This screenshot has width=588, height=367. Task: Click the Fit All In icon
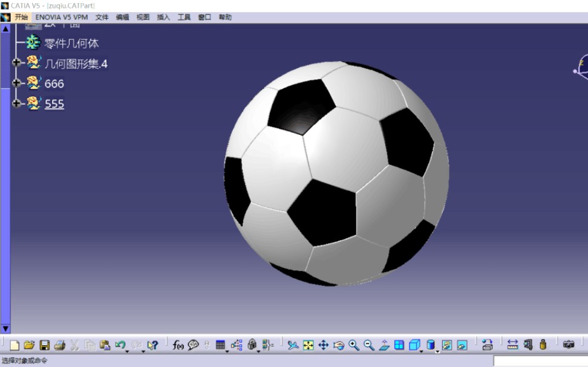(x=309, y=345)
